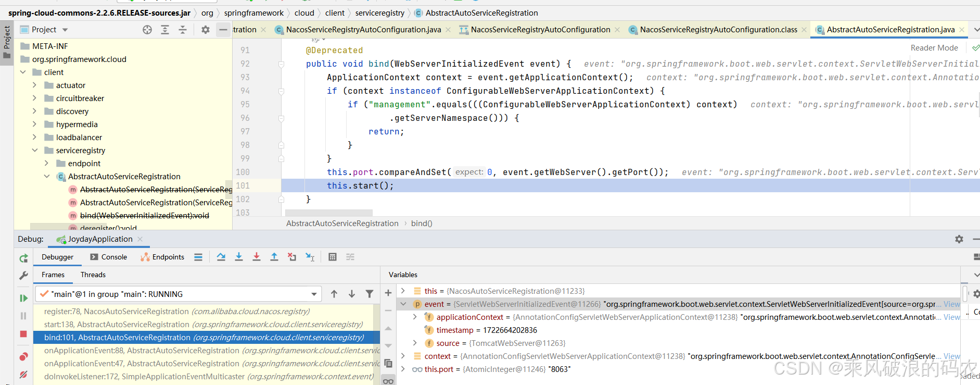Click View link on the event variable
This screenshot has height=385, width=980.
coord(951,304)
